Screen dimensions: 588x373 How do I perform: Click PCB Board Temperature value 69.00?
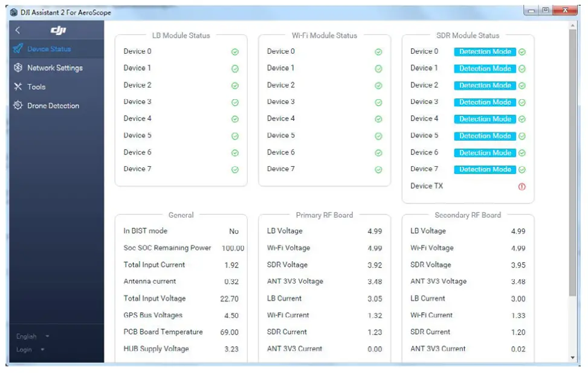coord(230,332)
